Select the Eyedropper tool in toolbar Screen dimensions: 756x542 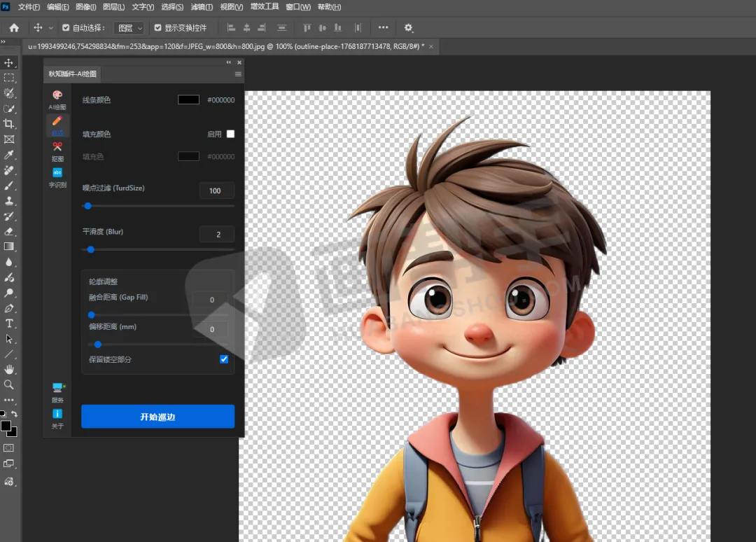(9, 155)
